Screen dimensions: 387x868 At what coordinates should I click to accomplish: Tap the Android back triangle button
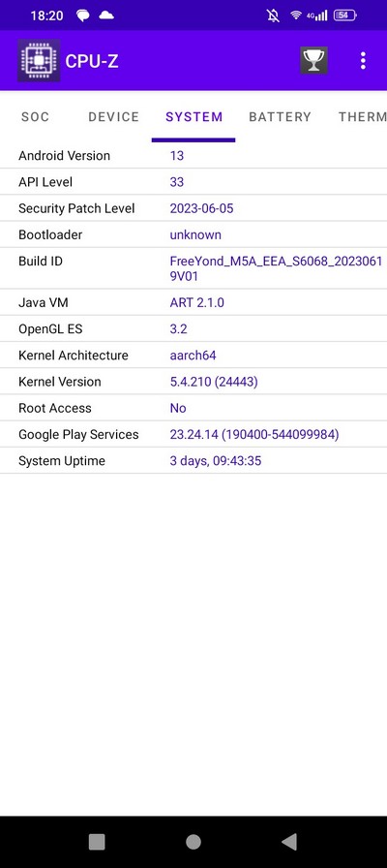pyautogui.click(x=289, y=842)
